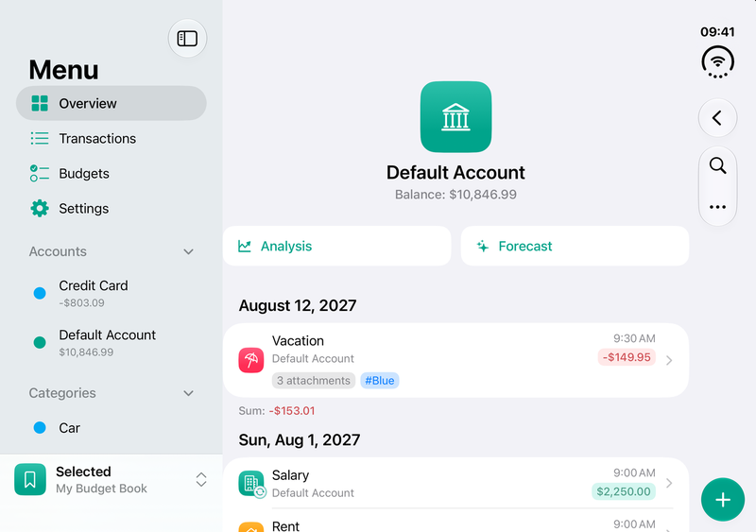Open search with the magnifier icon
The image size is (756, 532).
[x=717, y=165]
